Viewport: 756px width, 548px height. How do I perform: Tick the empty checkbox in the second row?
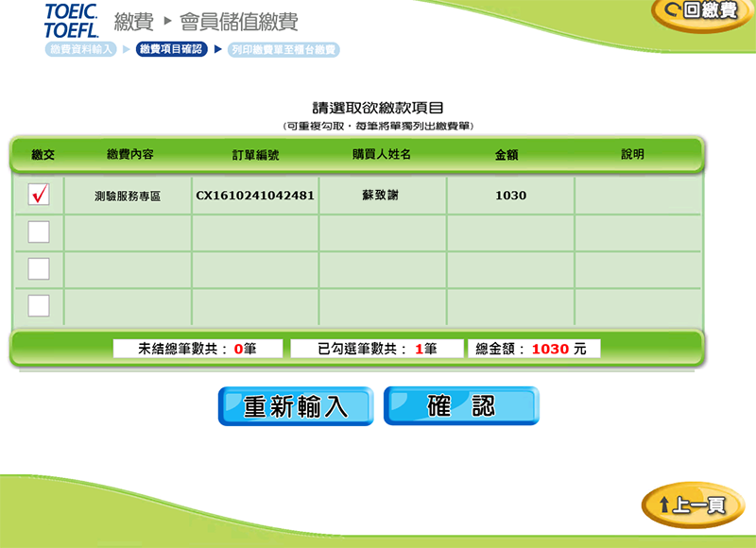(39, 231)
